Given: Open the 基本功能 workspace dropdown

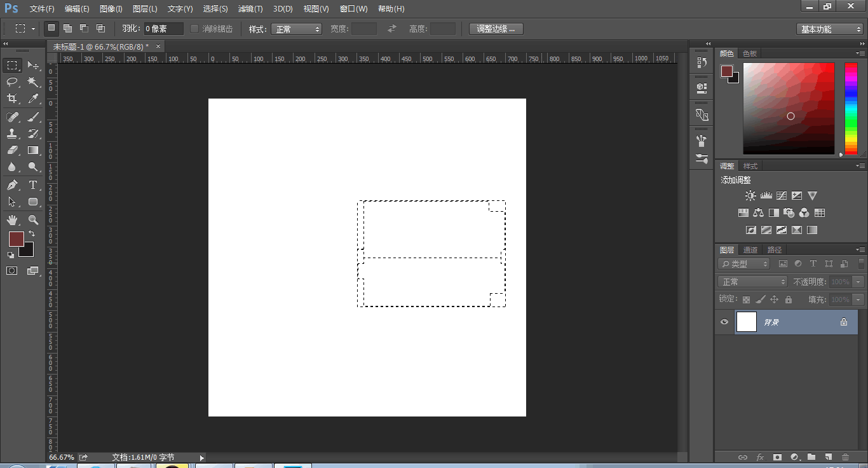Looking at the screenshot, I should [x=829, y=29].
